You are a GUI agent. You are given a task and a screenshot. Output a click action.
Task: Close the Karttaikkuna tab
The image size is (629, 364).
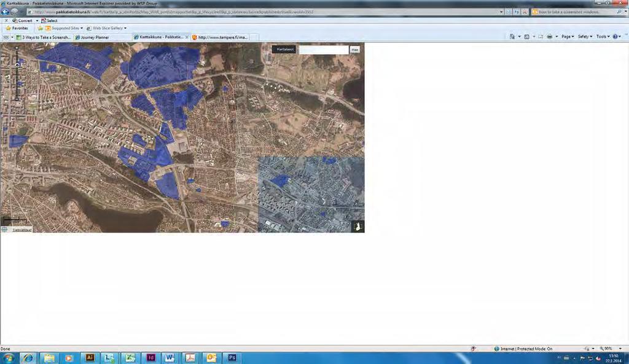[187, 37]
